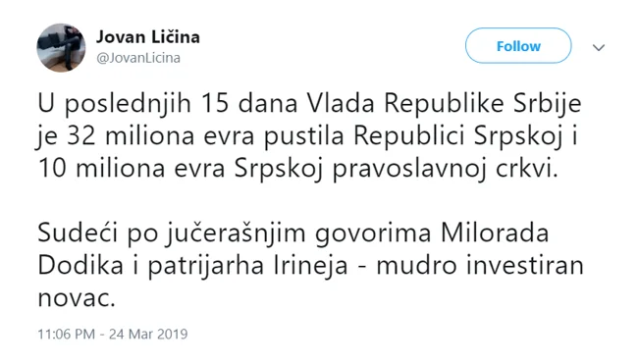The image size is (639, 364).
Task: Open the @JovanLicina handle link
Action: [138, 58]
